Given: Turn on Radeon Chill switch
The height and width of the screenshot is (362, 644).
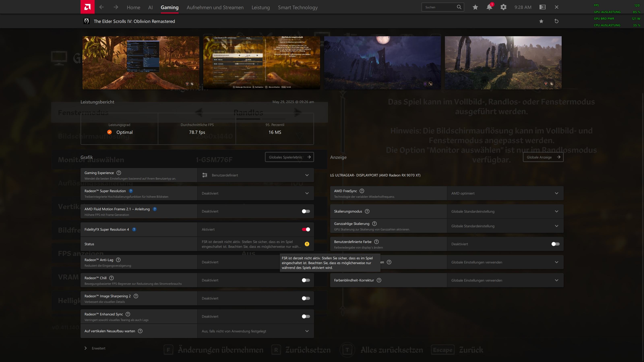Looking at the screenshot, I should pyautogui.click(x=306, y=280).
